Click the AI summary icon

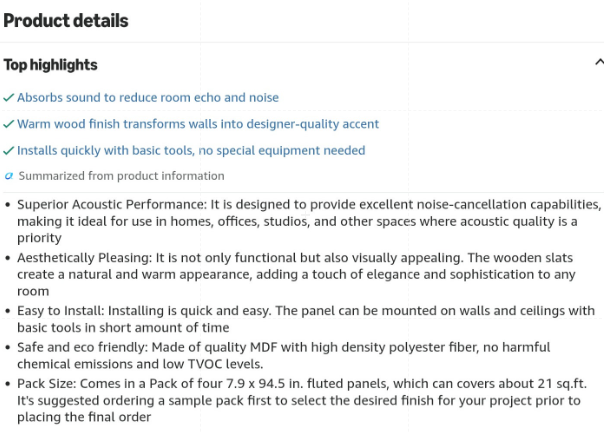[9, 176]
